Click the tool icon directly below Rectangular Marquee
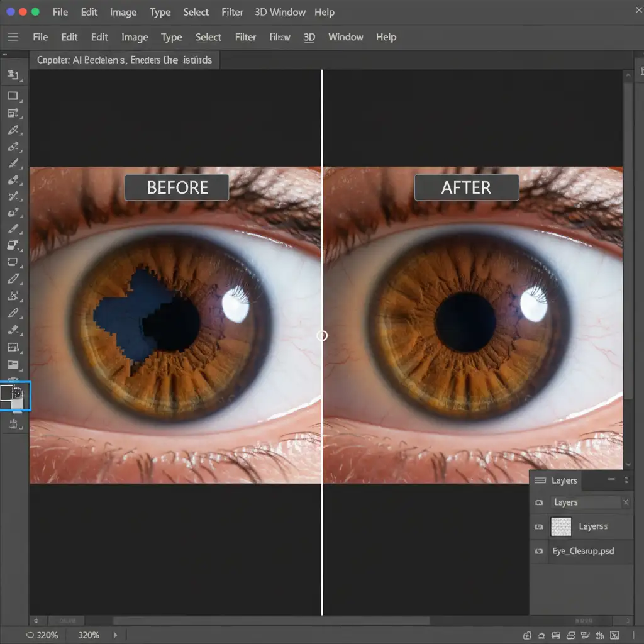The width and height of the screenshot is (644, 644). click(x=13, y=114)
